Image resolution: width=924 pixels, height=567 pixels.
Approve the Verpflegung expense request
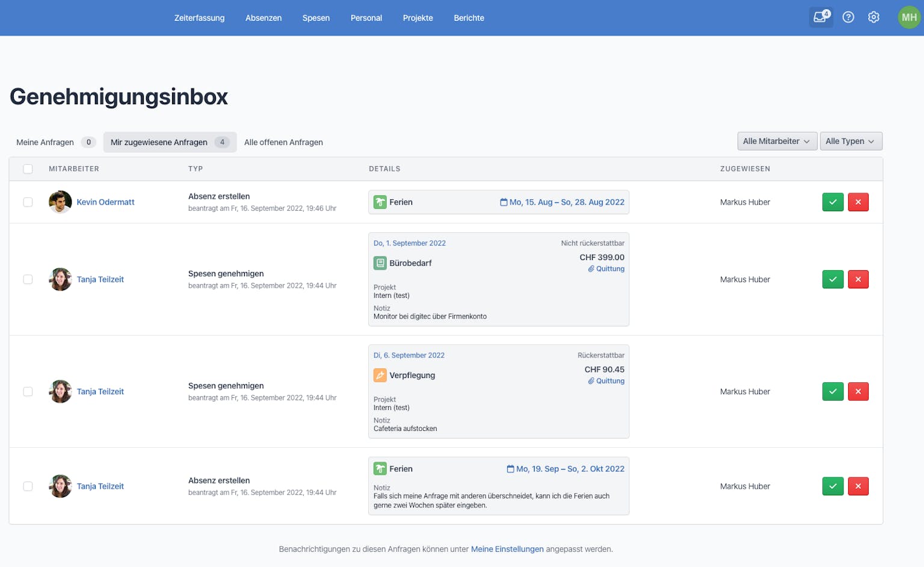(x=833, y=391)
